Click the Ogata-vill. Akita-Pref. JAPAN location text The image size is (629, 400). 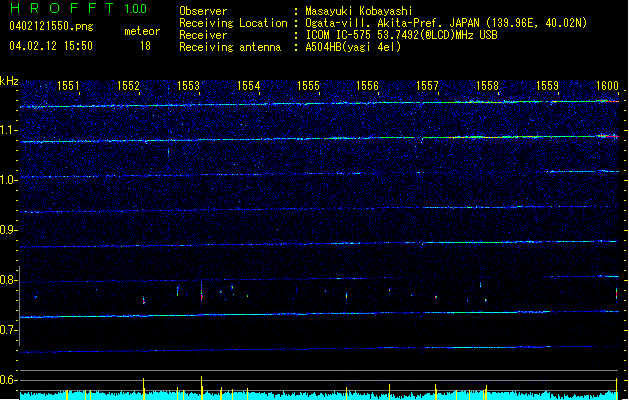[446, 23]
